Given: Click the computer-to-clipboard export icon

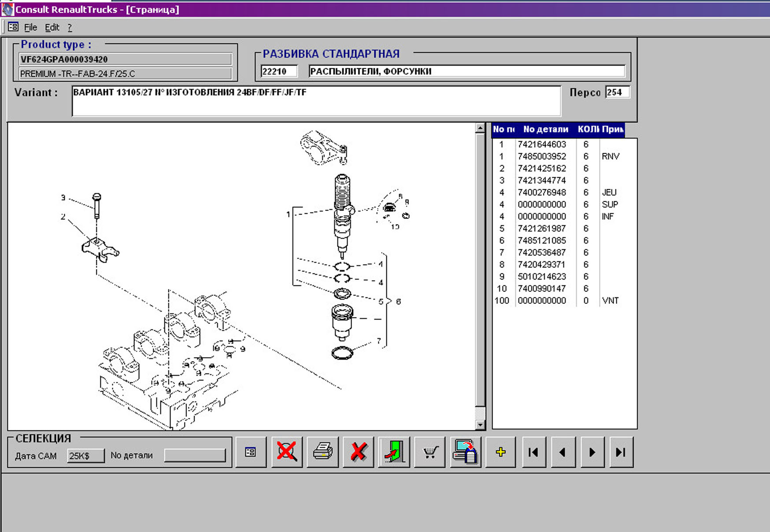Looking at the screenshot, I should [x=465, y=452].
